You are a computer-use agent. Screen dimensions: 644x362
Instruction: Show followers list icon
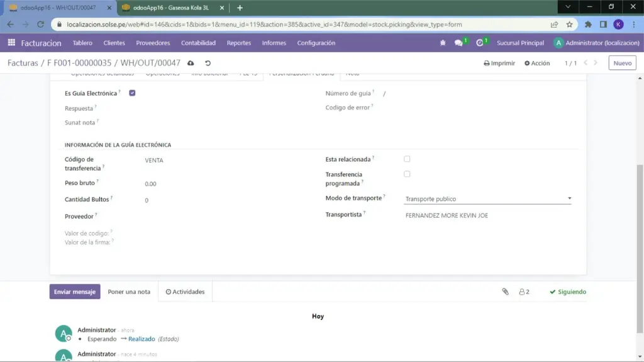pyautogui.click(x=523, y=292)
